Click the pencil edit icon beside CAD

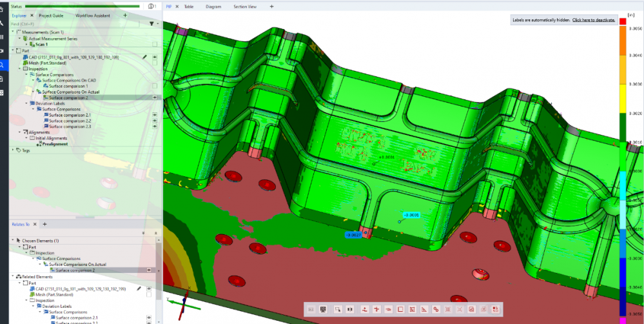pyautogui.click(x=145, y=57)
